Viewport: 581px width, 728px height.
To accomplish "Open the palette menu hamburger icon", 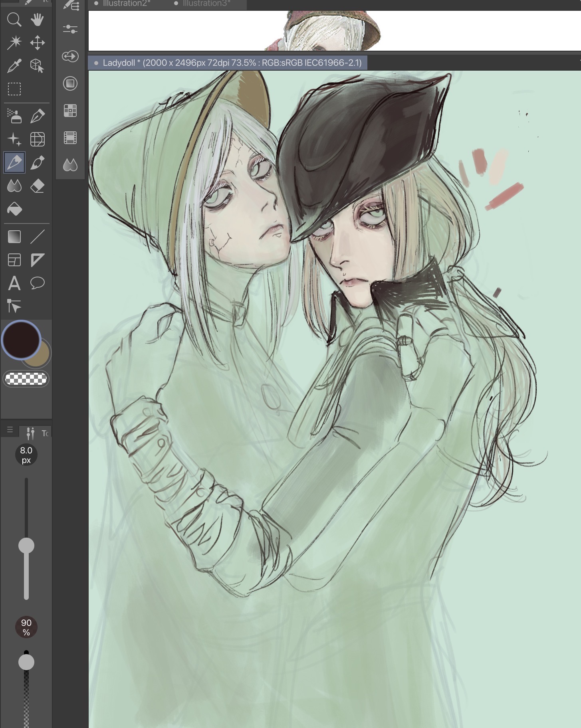I will [x=10, y=430].
